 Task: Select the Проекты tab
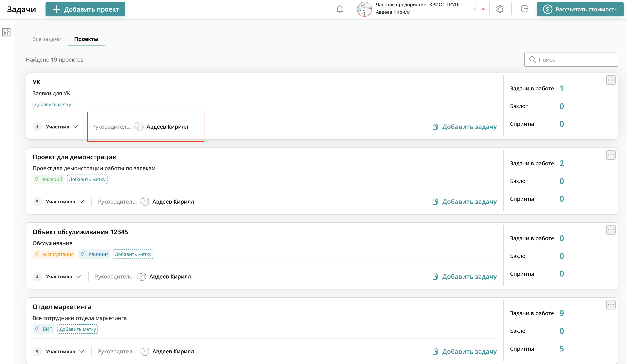point(86,39)
